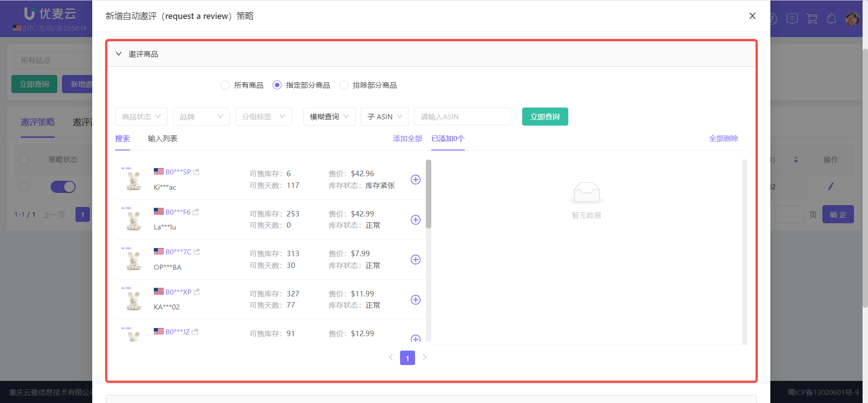Collapse the 邀评商品 section
The width and height of the screenshot is (868, 403).
click(x=119, y=54)
